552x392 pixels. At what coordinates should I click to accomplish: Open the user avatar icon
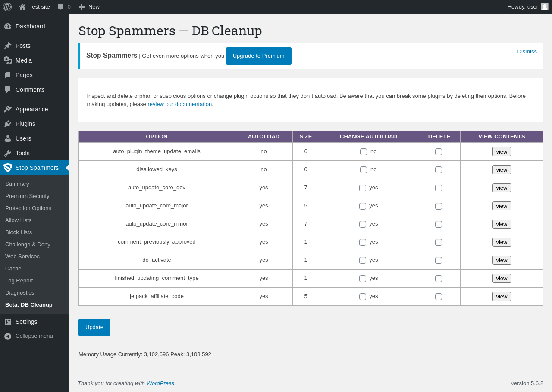(x=545, y=6)
